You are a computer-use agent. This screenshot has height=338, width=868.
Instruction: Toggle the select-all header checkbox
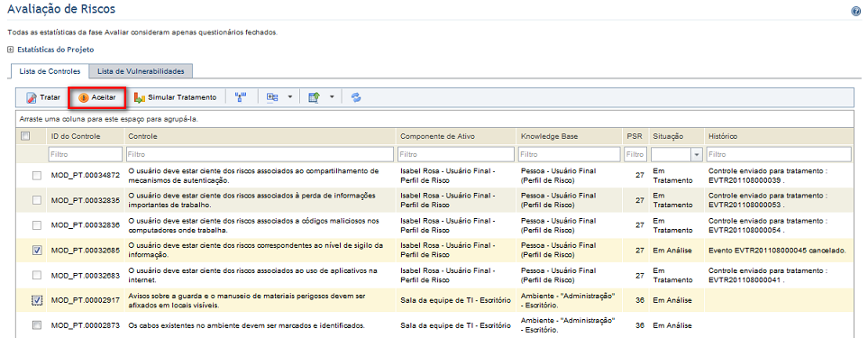click(25, 135)
